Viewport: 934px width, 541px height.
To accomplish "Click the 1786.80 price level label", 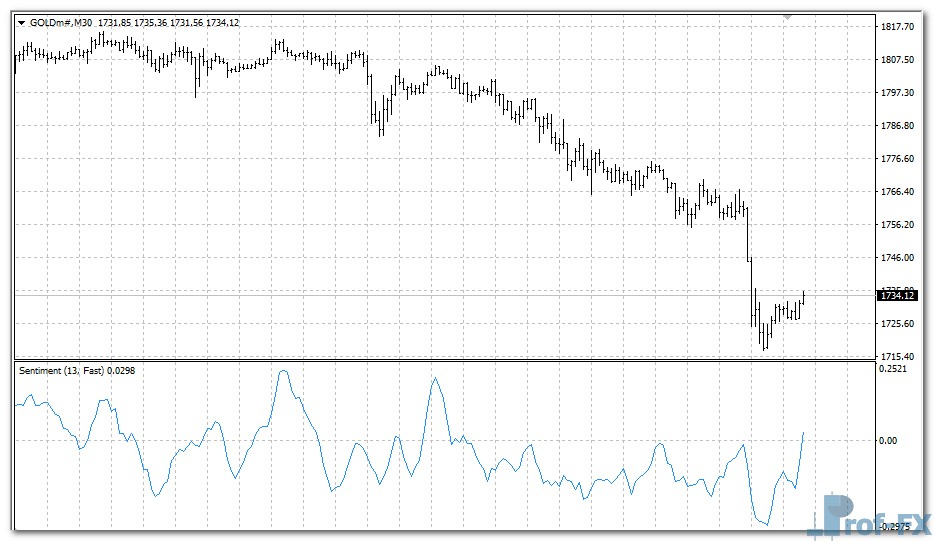I will [897, 126].
